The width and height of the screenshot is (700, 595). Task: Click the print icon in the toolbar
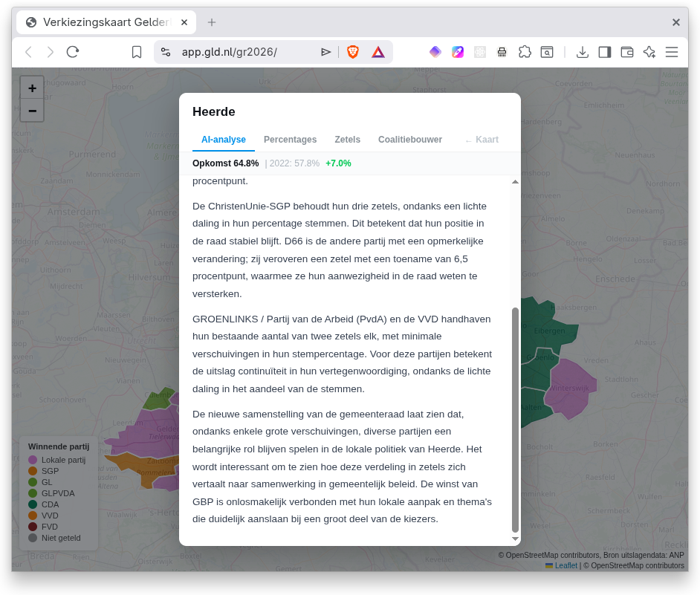[x=502, y=52]
